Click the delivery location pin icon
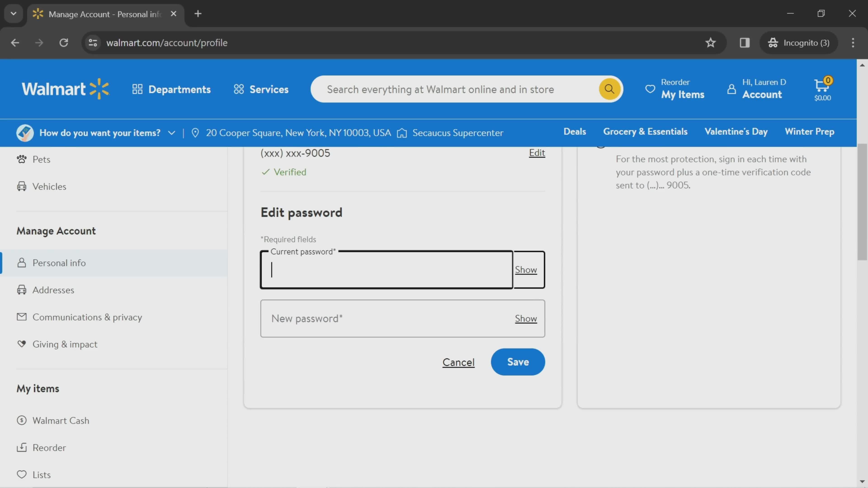 [x=195, y=133]
